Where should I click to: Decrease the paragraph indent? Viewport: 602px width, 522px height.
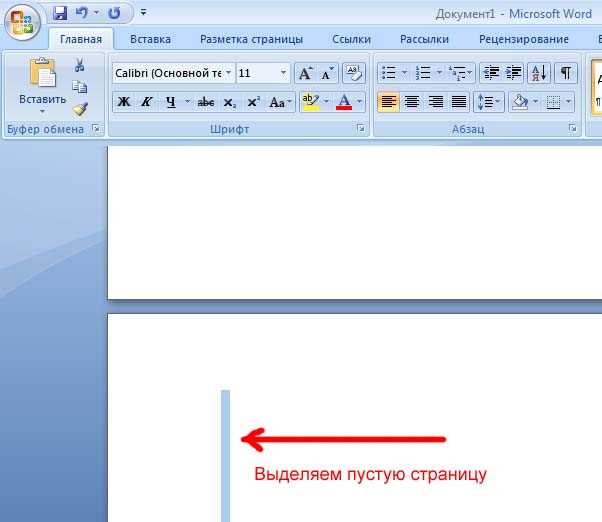(491, 73)
